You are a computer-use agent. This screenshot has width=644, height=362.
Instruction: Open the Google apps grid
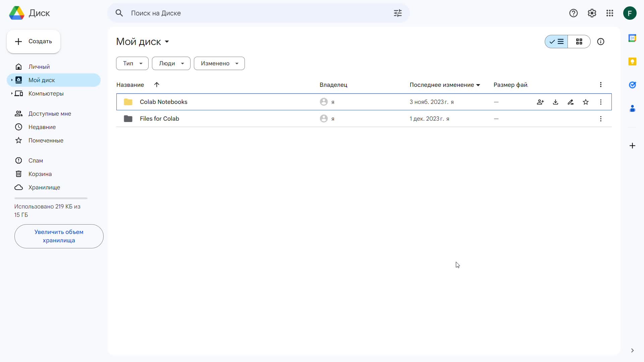(x=610, y=13)
